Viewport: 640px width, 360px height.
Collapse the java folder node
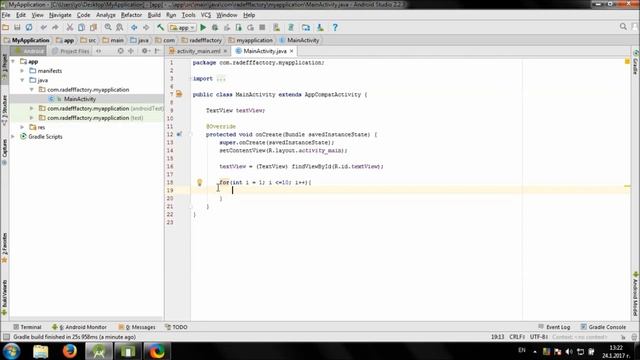pos(22,80)
